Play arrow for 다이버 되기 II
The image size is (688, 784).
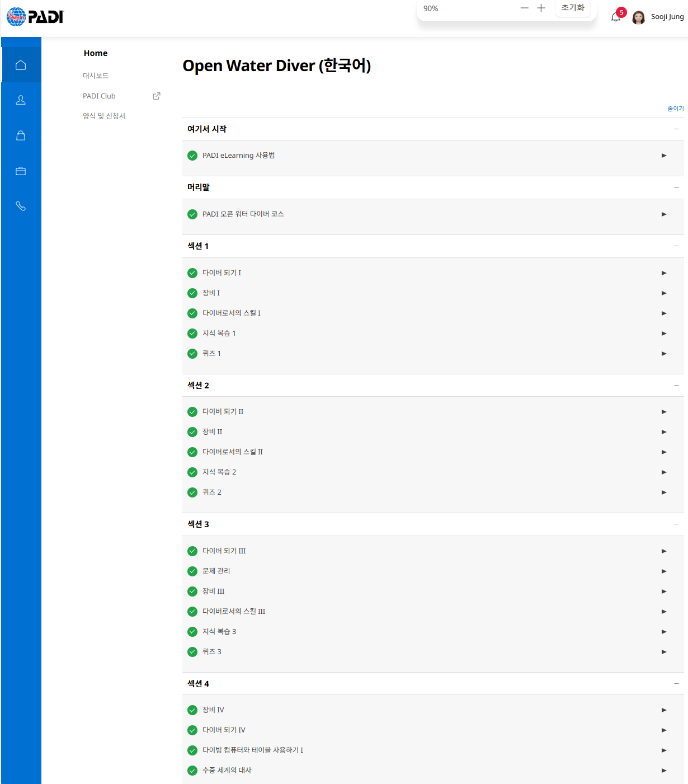point(664,412)
